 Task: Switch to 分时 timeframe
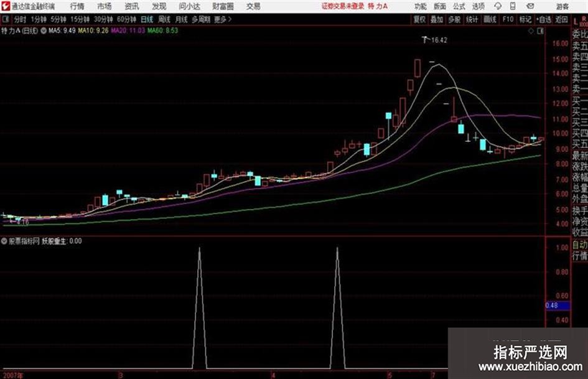click(21, 19)
